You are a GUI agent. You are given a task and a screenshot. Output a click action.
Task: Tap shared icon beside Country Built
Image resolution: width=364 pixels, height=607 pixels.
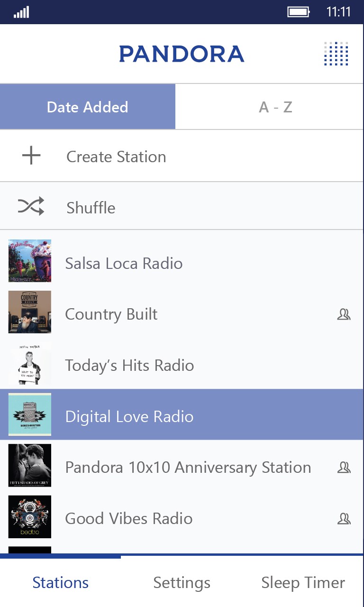pos(344,314)
